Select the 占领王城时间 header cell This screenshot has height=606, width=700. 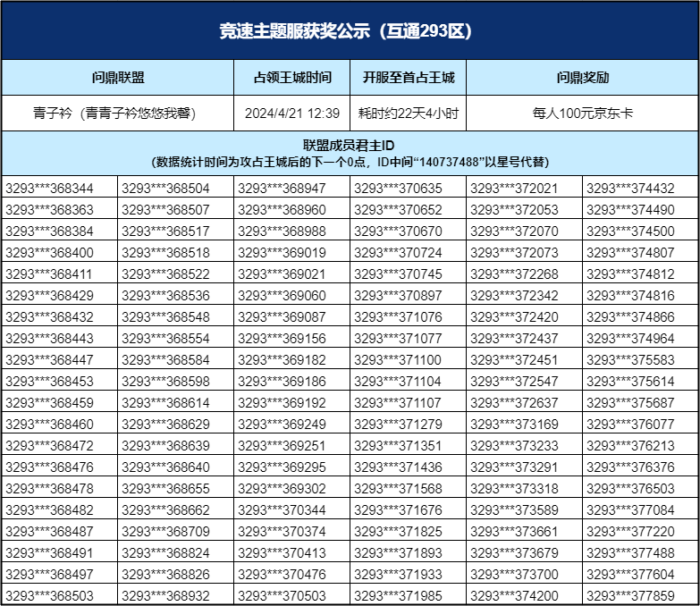(x=292, y=78)
